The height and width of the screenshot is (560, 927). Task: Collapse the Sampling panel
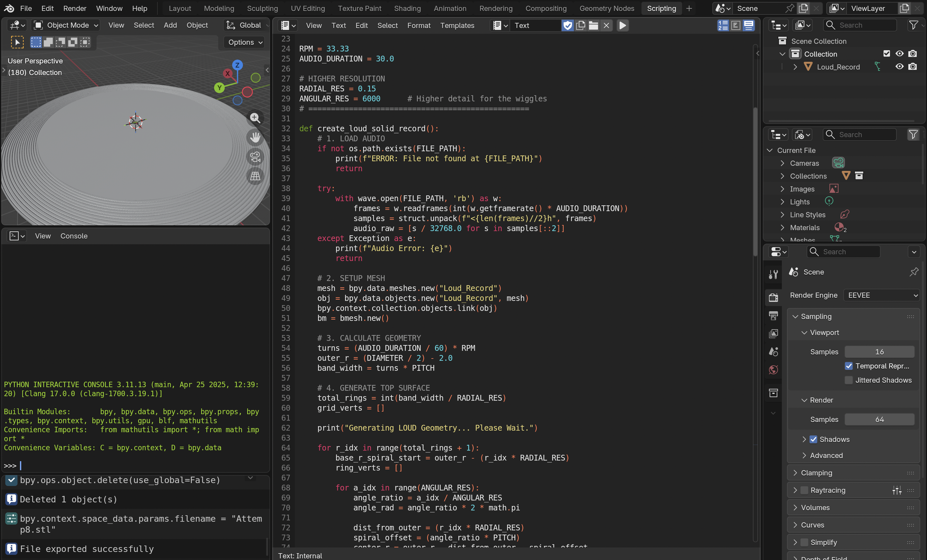[796, 316]
